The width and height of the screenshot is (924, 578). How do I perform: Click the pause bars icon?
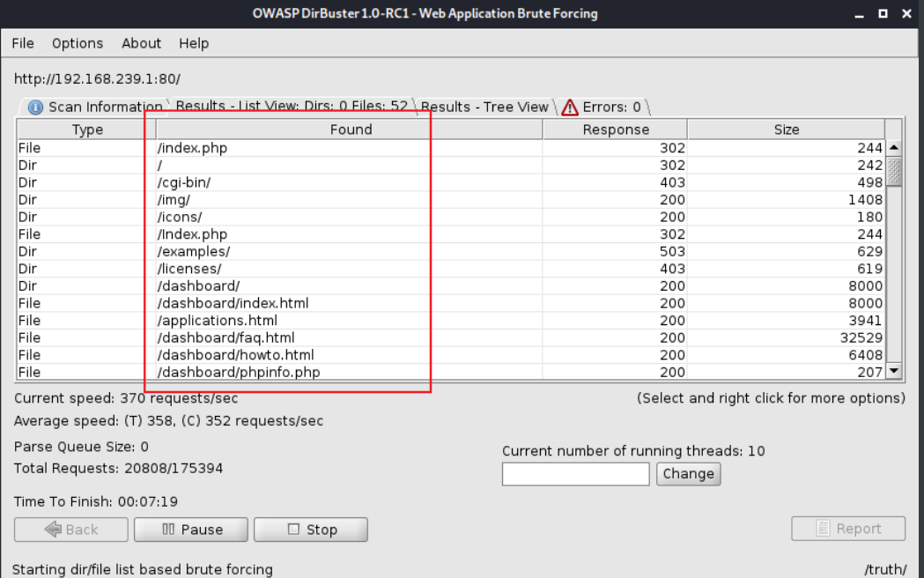168,529
